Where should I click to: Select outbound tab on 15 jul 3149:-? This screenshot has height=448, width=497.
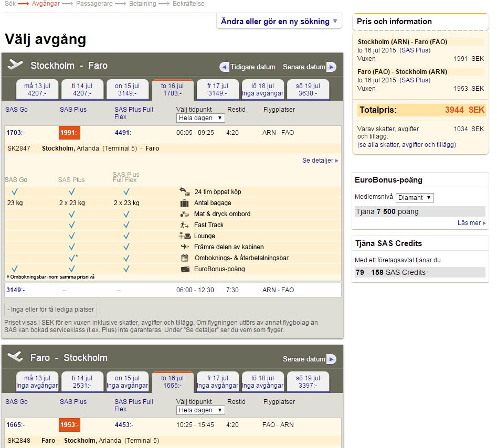(127, 89)
